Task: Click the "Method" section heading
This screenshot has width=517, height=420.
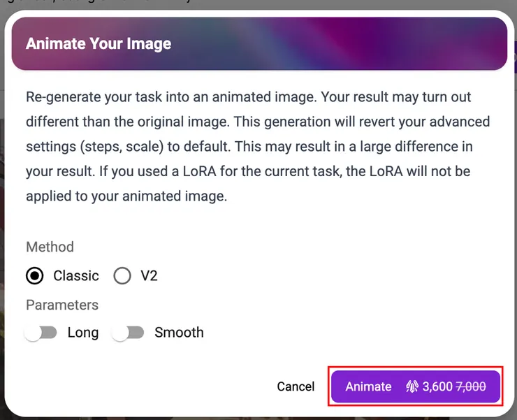Action: pyautogui.click(x=50, y=247)
